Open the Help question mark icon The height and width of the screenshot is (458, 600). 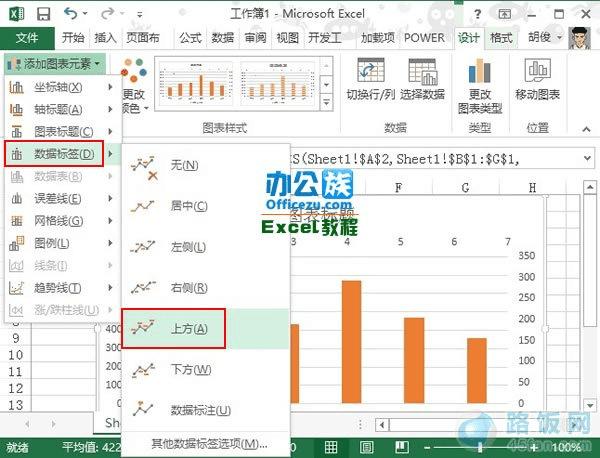tap(477, 15)
